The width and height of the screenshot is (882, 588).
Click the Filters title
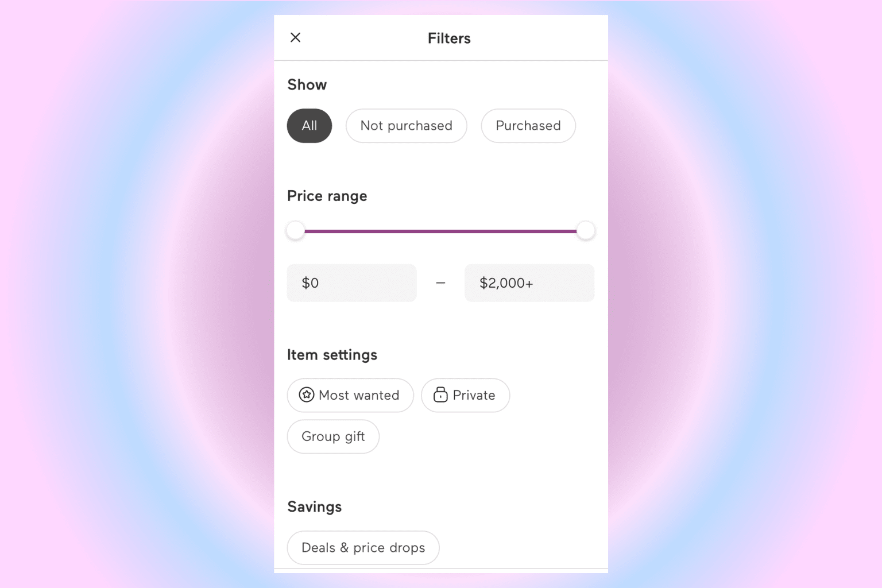pos(448,38)
